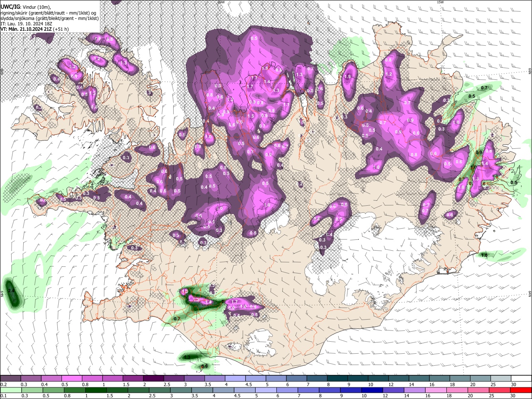The width and height of the screenshot is (532, 399).
Task: Click the "2.4" rain value in the western green patch
Action: coord(11,291)
